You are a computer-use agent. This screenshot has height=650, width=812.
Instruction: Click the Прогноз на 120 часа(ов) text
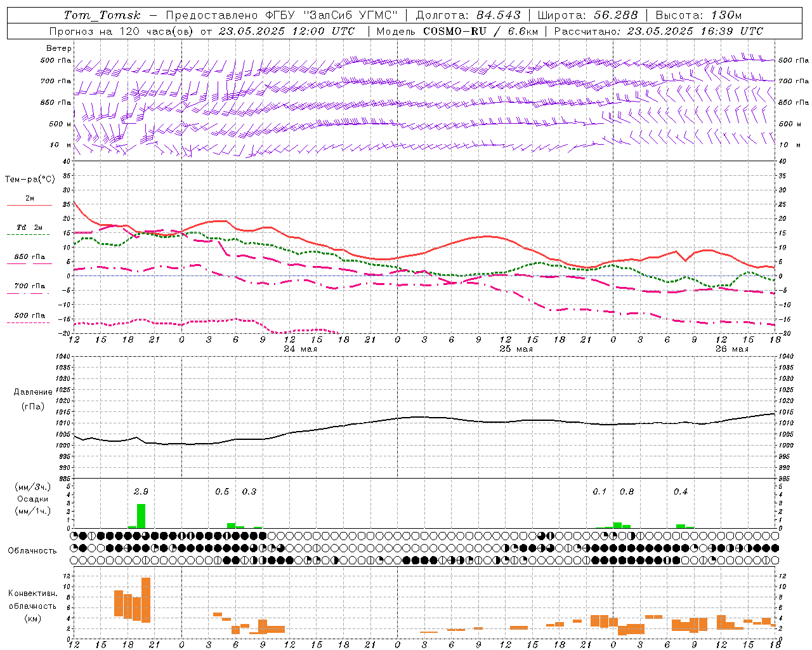(x=122, y=31)
